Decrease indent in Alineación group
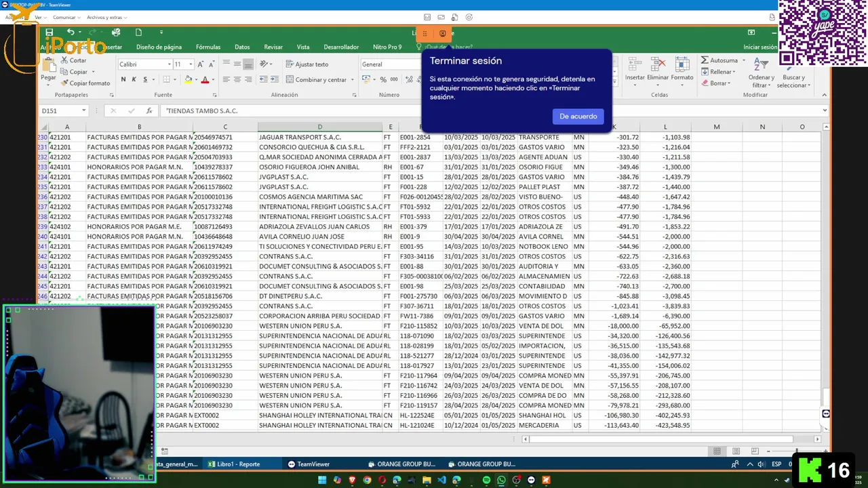Screen dimensions: 868x488 [263, 79]
